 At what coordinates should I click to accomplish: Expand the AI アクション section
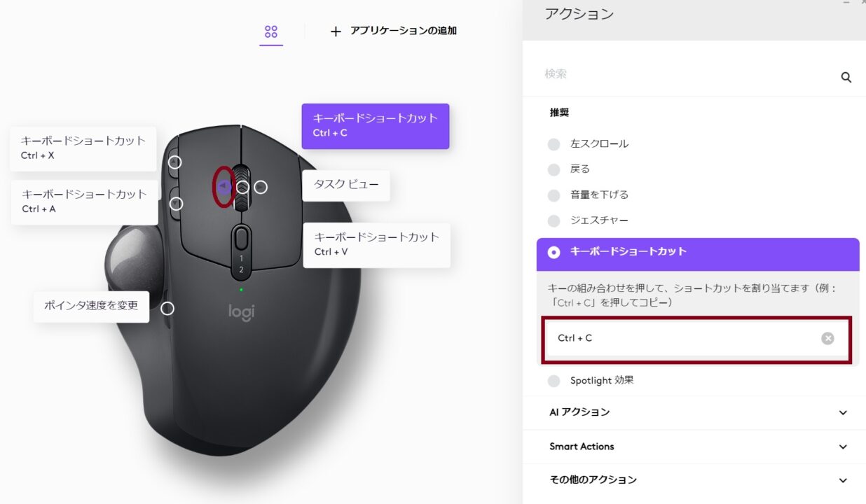(698, 412)
